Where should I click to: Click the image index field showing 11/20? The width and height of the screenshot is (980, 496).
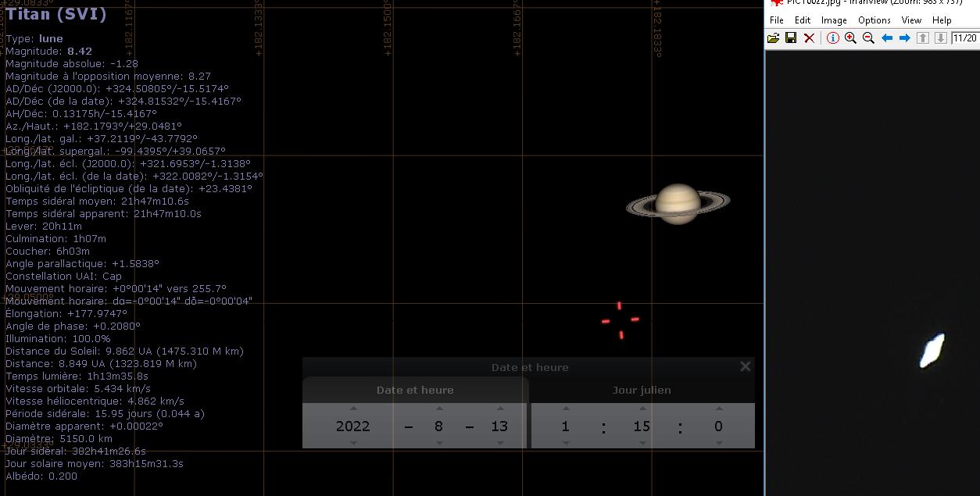[x=965, y=37]
